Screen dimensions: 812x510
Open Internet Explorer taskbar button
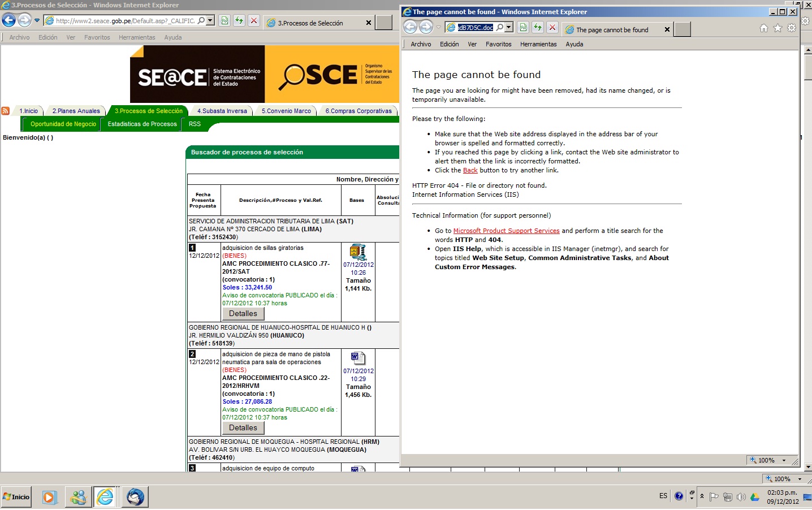coord(105,497)
